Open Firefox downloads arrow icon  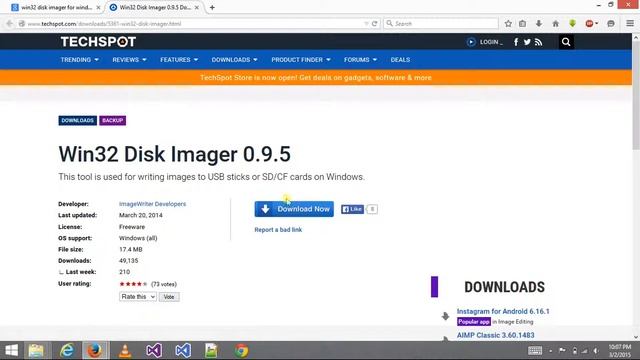pos(539,24)
